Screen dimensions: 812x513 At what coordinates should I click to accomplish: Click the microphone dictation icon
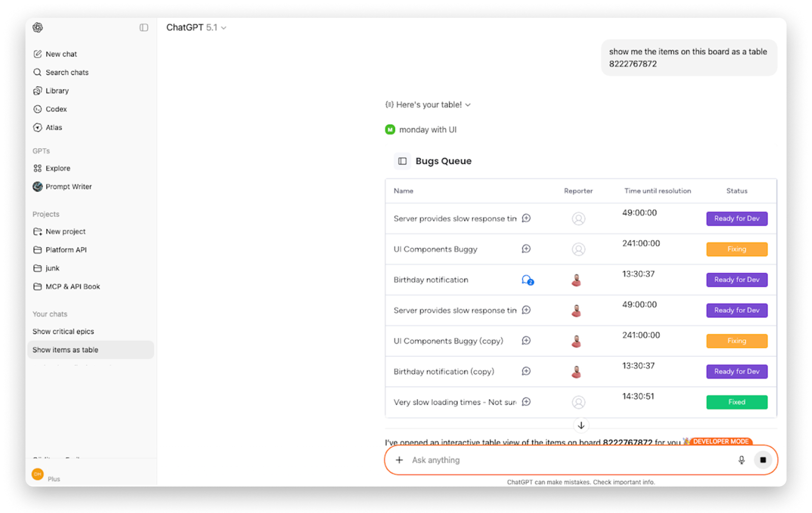(x=741, y=460)
